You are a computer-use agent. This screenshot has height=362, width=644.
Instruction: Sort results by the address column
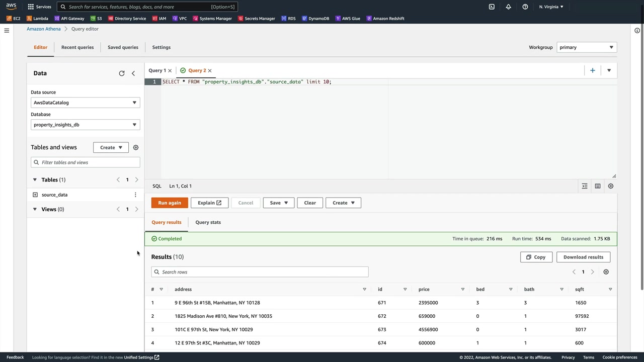365,289
